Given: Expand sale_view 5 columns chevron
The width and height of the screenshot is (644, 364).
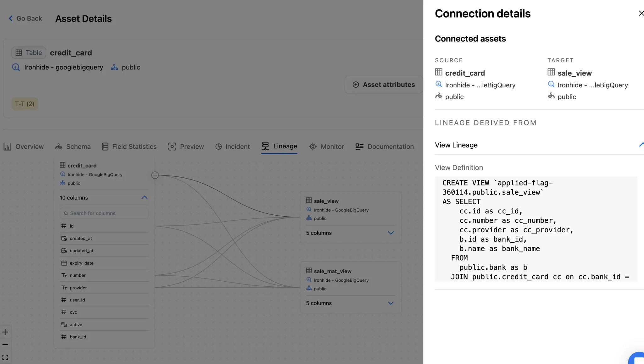Looking at the screenshot, I should (x=391, y=233).
